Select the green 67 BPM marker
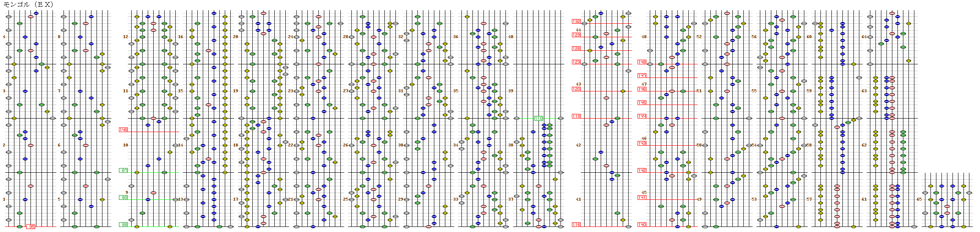The width and height of the screenshot is (980, 232). point(124,170)
